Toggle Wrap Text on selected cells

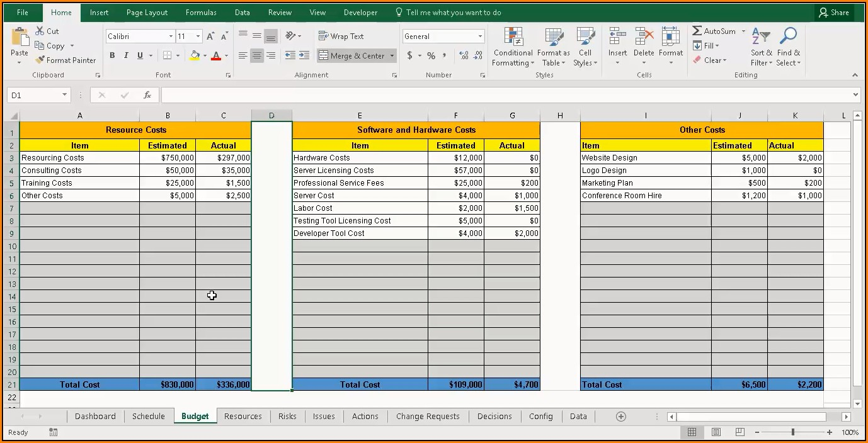pos(341,36)
